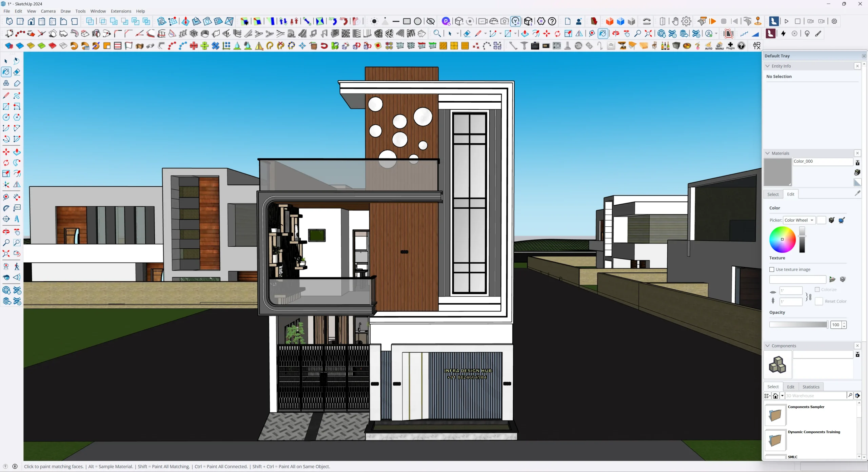This screenshot has width=868, height=472.
Task: Pick the Circle tool in left toolbar
Action: 6,117
